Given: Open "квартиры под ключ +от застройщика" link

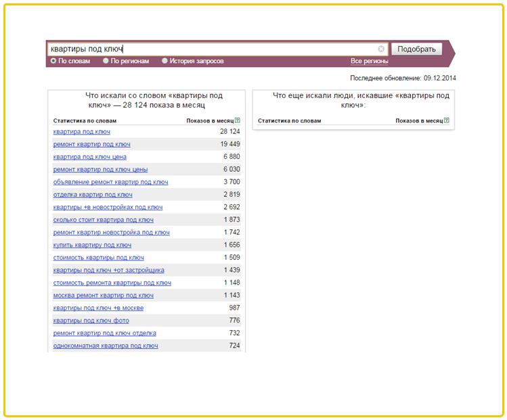Looking at the screenshot, I should point(108,270).
